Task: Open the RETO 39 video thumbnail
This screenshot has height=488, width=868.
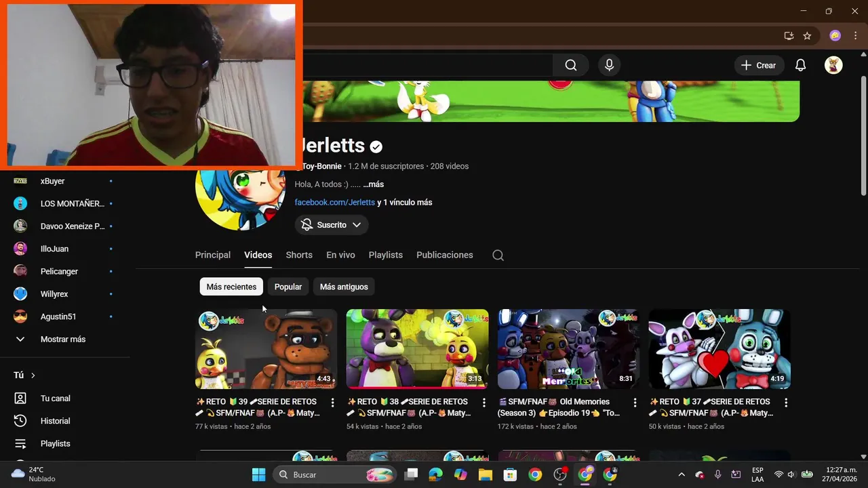Action: coord(266,349)
